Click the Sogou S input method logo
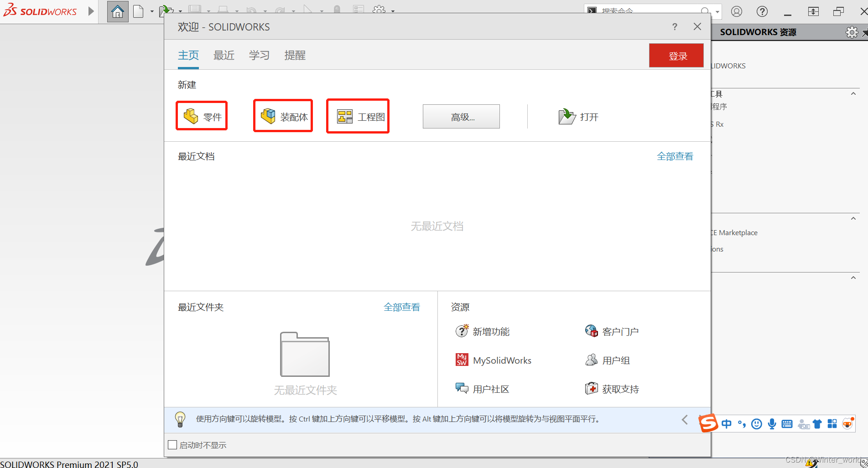The height and width of the screenshot is (468, 868). pos(708,423)
